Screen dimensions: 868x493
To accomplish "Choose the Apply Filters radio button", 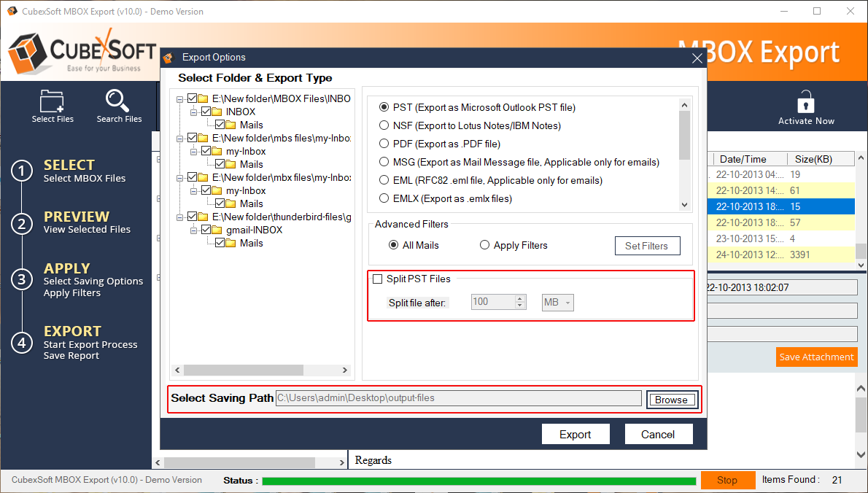I will tap(484, 246).
